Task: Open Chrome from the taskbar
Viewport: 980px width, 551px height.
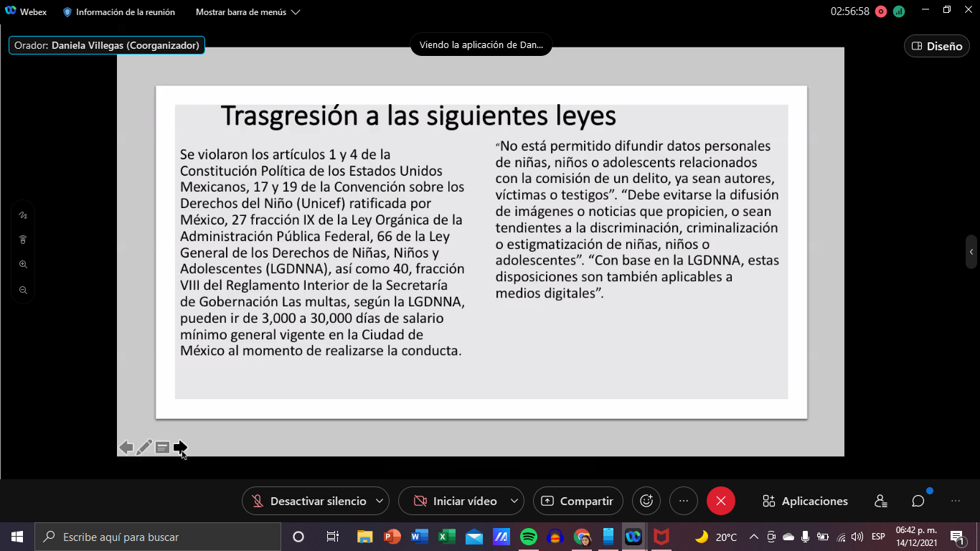Action: pyautogui.click(x=582, y=537)
